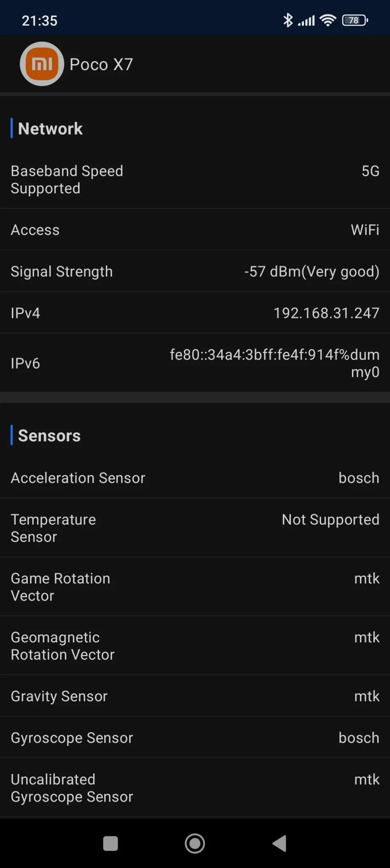390x868 pixels.
Task: Tap the IPv6 address entry
Action: click(274, 363)
